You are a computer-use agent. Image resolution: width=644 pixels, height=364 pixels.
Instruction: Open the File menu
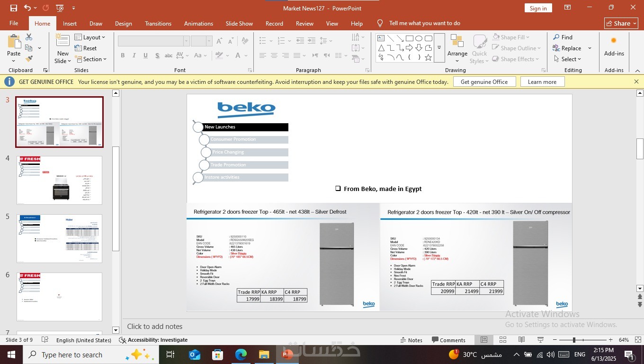click(x=14, y=23)
